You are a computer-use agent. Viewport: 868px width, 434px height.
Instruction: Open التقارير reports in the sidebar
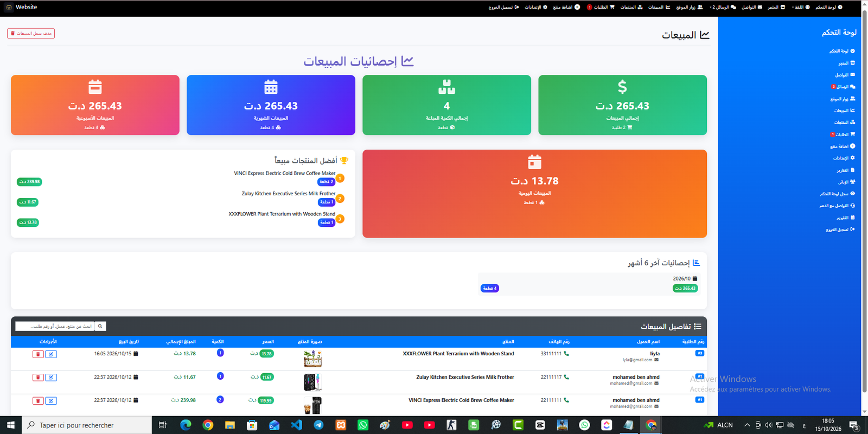coord(846,170)
